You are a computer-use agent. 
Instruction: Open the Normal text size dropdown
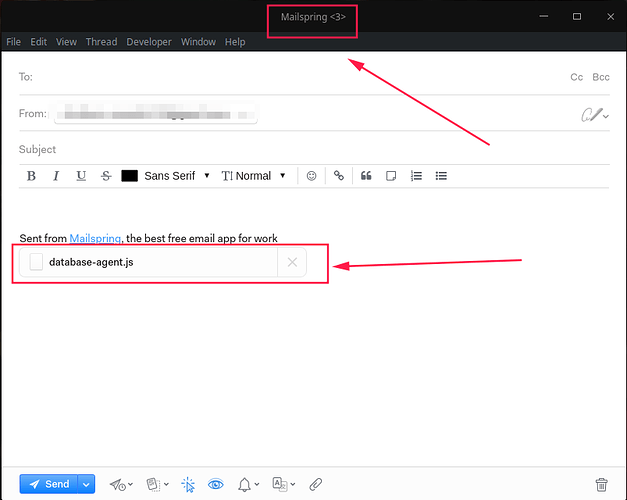254,176
